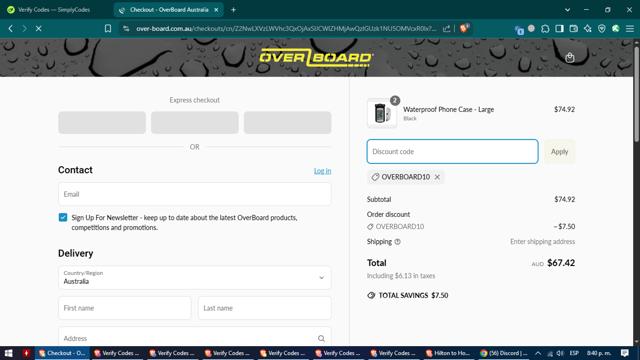This screenshot has height=360, width=640.
Task: Click the Log in link
Action: pyautogui.click(x=322, y=171)
